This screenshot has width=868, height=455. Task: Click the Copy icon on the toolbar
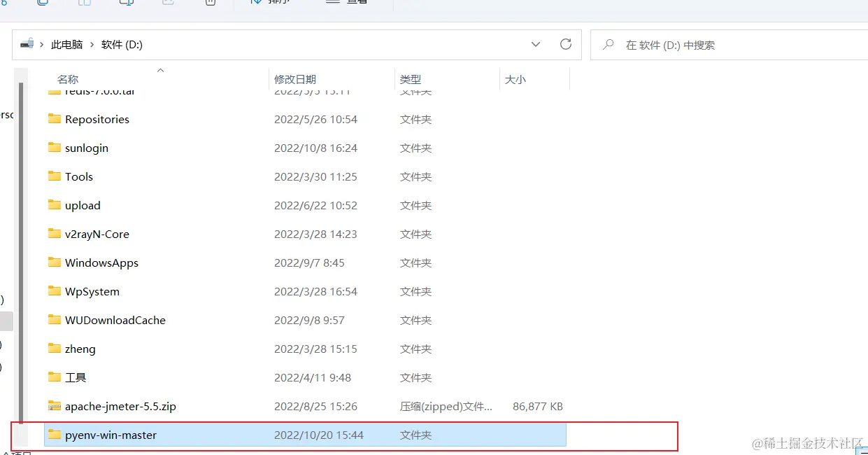point(42,3)
